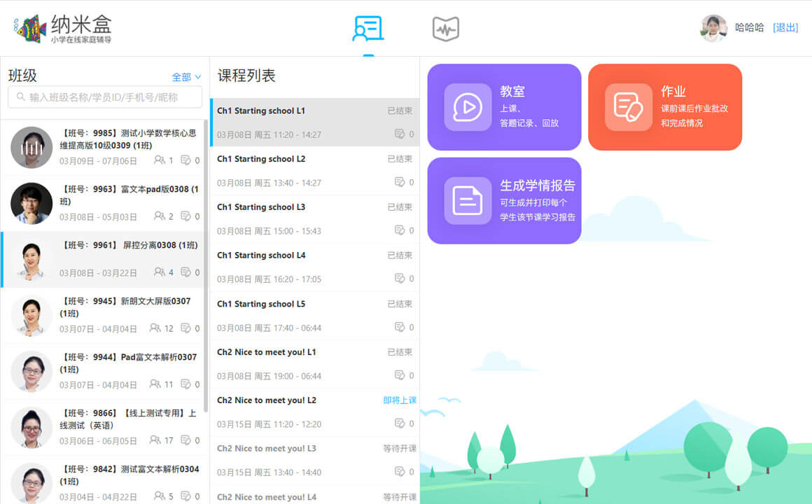Click the class search input field
812x504 pixels.
[105, 97]
